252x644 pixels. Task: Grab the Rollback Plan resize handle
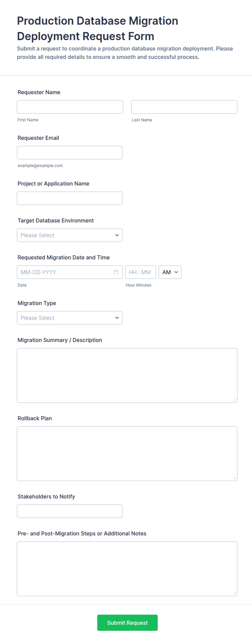(234, 478)
